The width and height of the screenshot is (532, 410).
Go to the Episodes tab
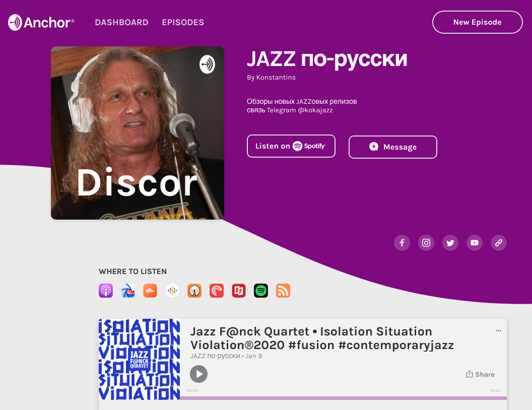pyautogui.click(x=183, y=22)
